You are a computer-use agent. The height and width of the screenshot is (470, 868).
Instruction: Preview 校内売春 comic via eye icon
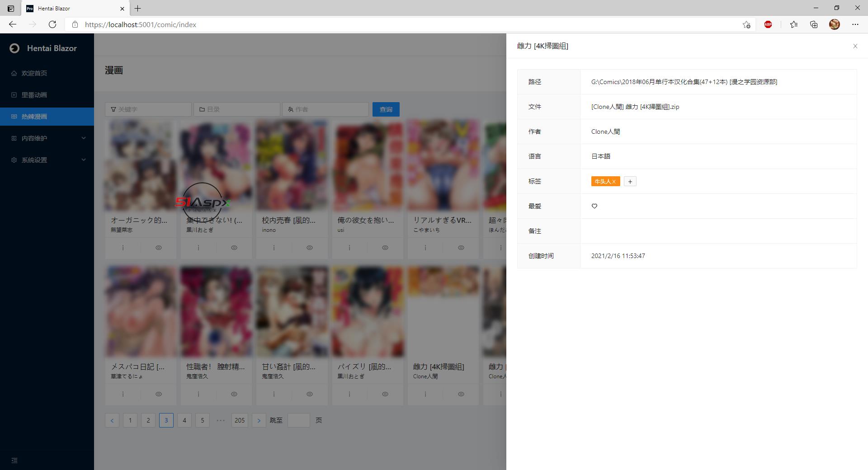pyautogui.click(x=310, y=248)
